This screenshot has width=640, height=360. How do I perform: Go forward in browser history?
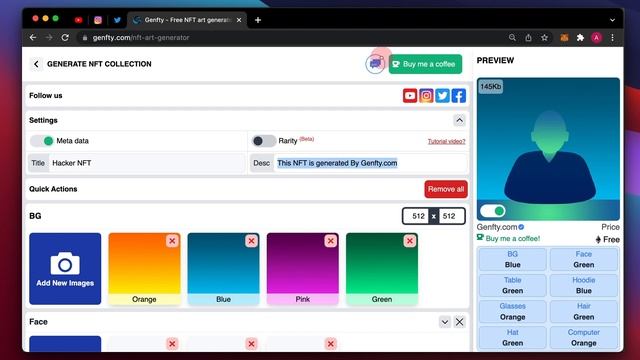point(49,38)
